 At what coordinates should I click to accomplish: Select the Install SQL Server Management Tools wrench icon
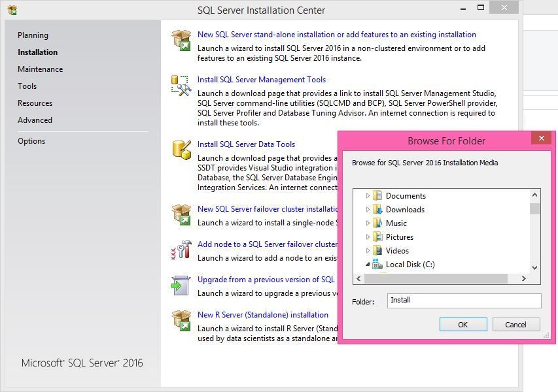pos(183,86)
